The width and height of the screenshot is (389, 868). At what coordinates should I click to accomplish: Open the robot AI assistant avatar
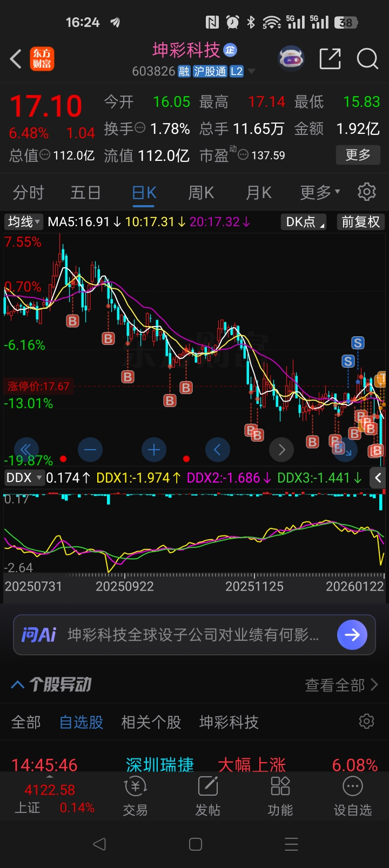pos(291,59)
